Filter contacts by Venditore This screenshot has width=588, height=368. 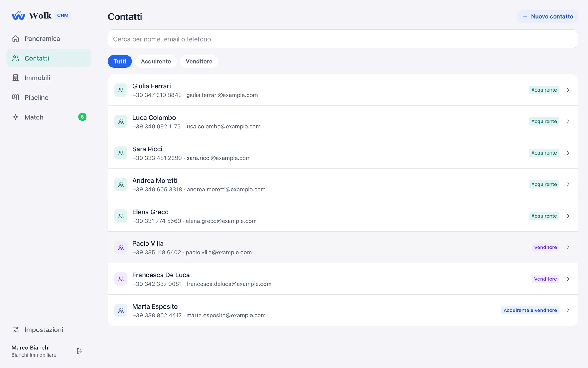pos(199,61)
